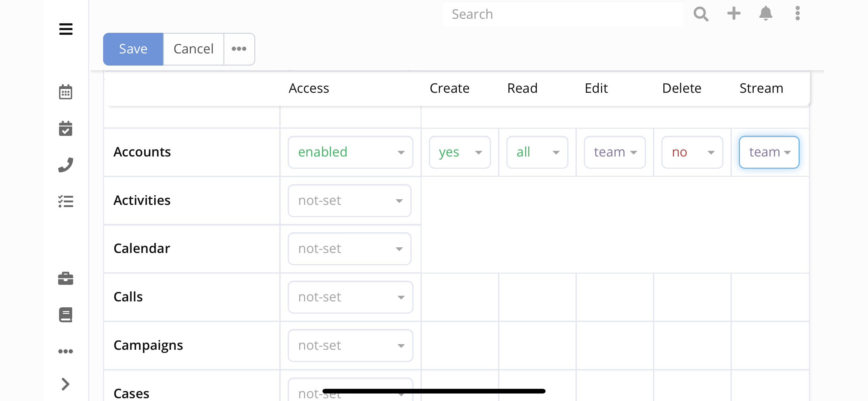Open the Accounts access enabled dropdown
Viewport: 868px width, 401px height.
[350, 152]
